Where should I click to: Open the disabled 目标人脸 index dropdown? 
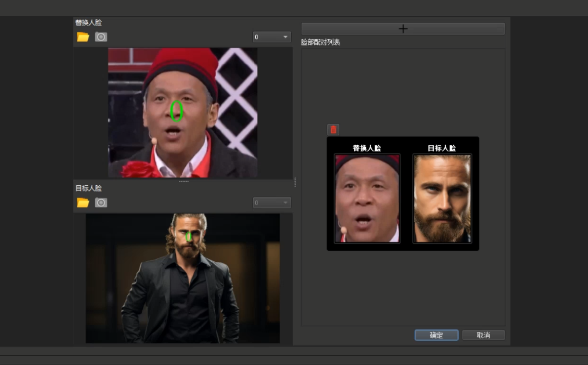tap(272, 203)
